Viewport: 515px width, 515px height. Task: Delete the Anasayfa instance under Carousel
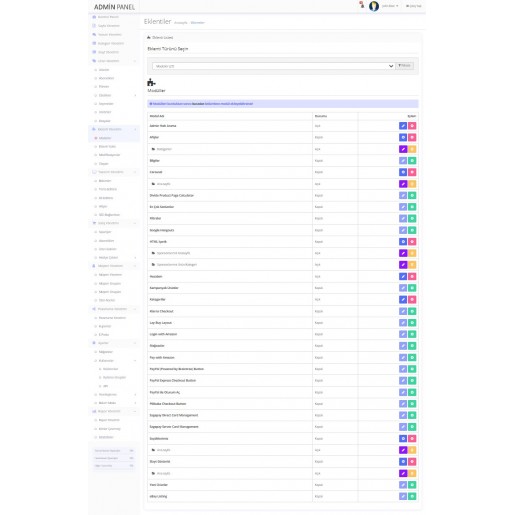[x=412, y=184]
